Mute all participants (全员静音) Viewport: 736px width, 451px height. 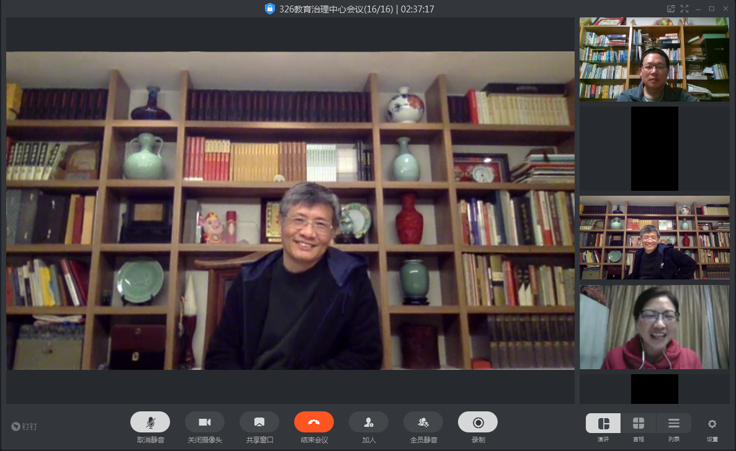coord(423,422)
